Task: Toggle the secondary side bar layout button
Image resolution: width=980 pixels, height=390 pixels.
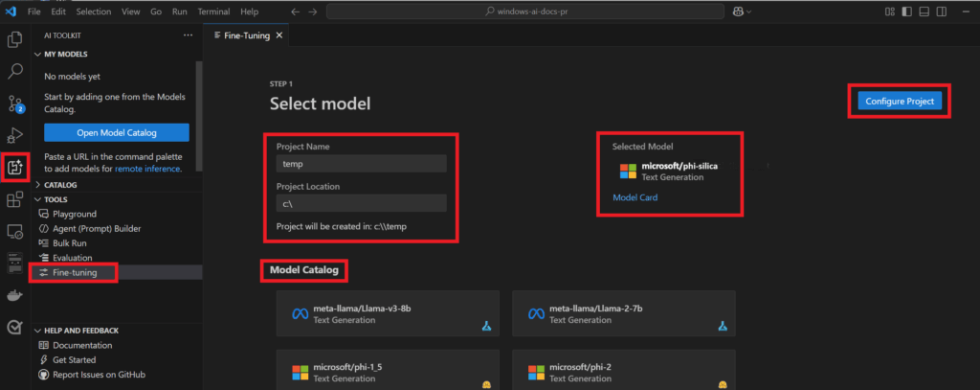Action: click(x=941, y=11)
